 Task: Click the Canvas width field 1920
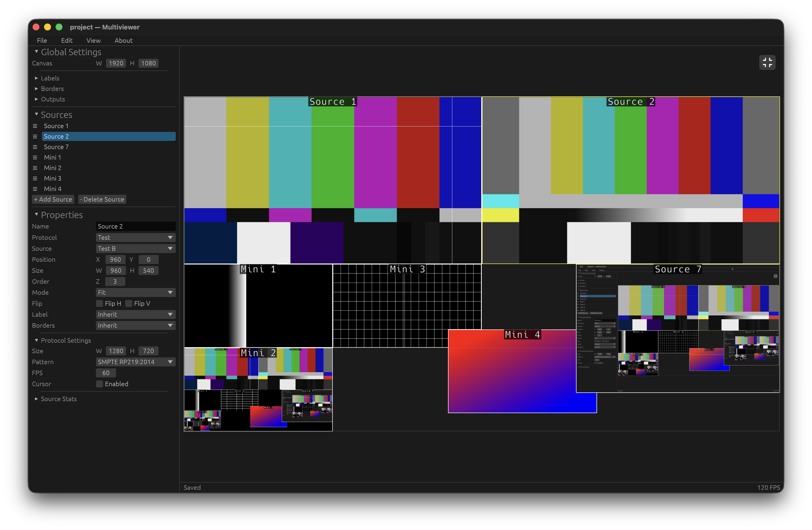[x=116, y=63]
